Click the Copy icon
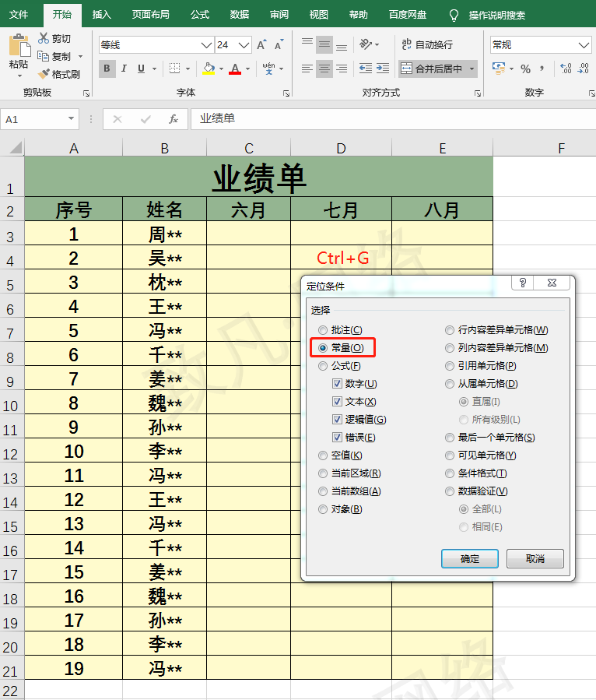 [44, 56]
